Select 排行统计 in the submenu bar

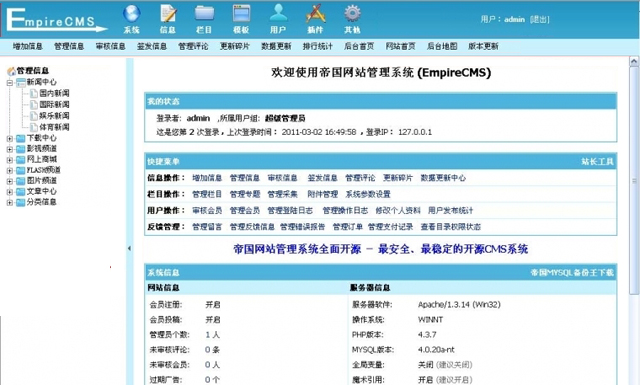pyautogui.click(x=318, y=46)
